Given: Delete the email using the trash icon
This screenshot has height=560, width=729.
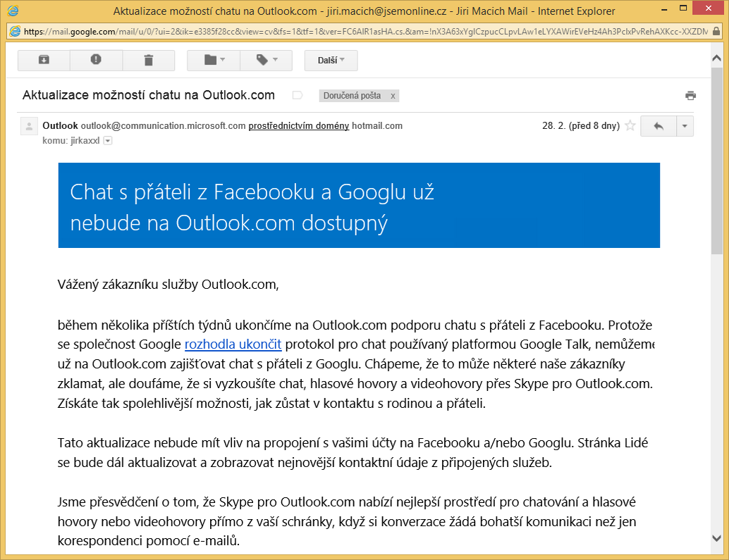Looking at the screenshot, I should 148,61.
